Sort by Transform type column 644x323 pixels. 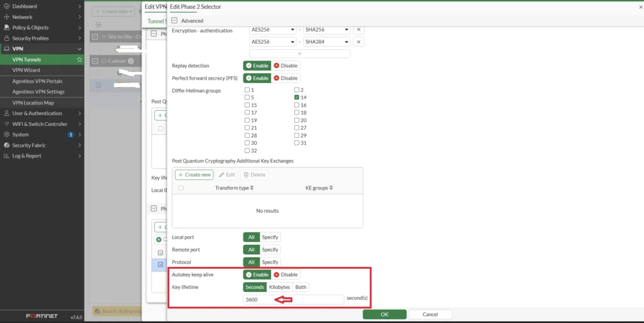234,188
